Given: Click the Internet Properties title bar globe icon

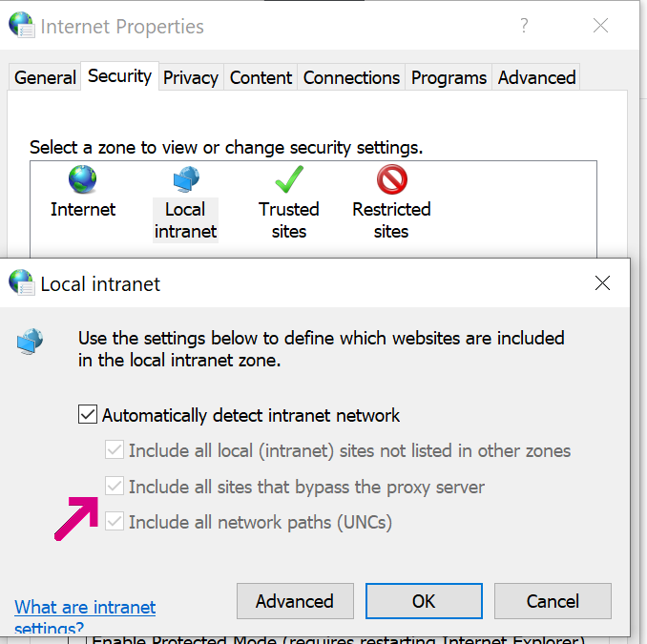Looking at the screenshot, I should tap(21, 26).
